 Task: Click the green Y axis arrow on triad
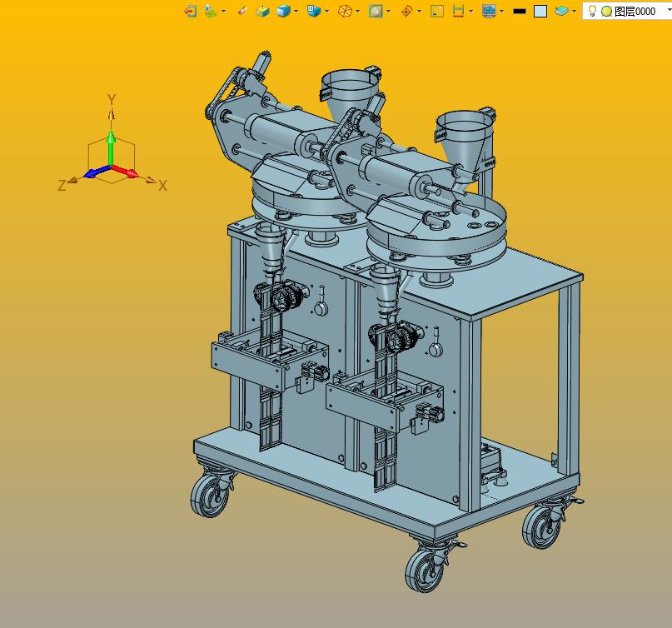[x=111, y=147]
